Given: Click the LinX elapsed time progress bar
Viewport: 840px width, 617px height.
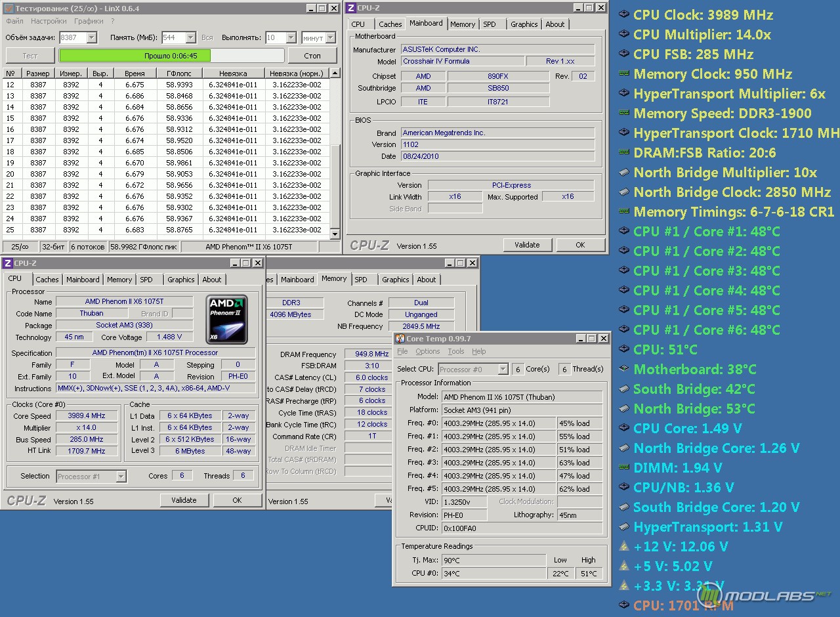Looking at the screenshot, I should click(172, 56).
